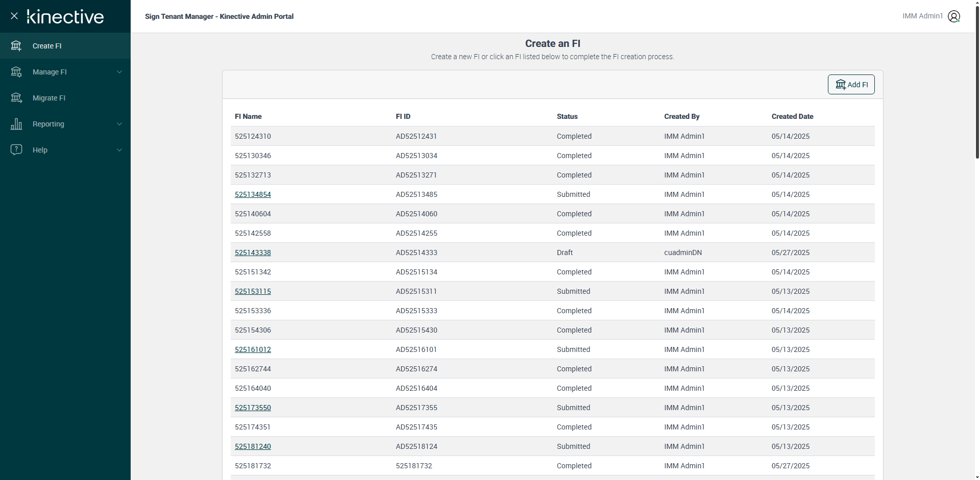Click the Manage FI gear-bank icon
This screenshot has height=480, width=980.
click(16, 72)
